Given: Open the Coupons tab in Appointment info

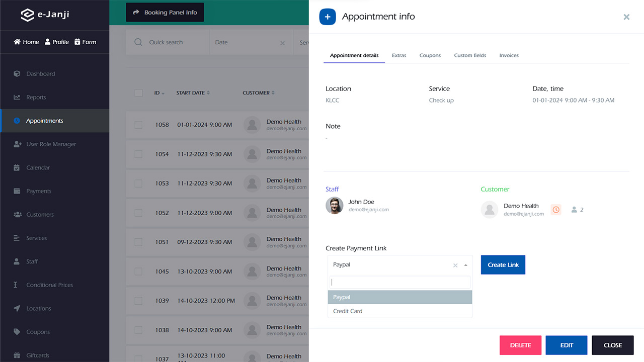Looking at the screenshot, I should tap(430, 55).
